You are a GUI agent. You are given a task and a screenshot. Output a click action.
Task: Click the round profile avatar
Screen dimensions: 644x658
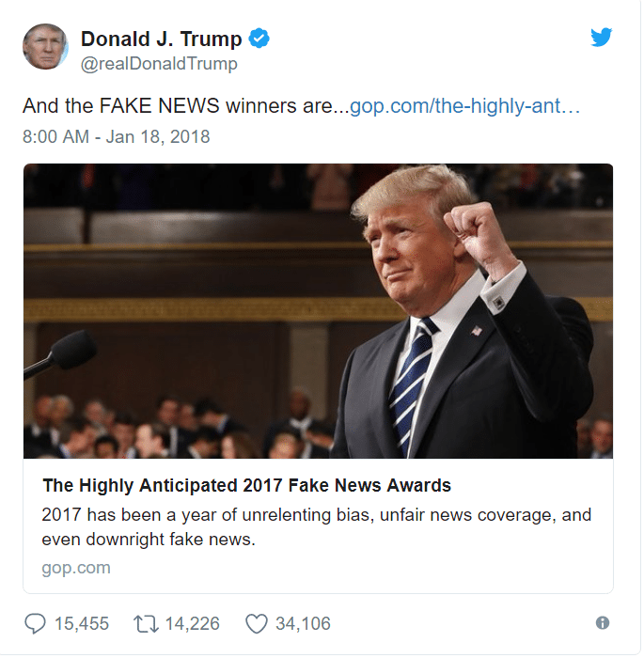(45, 47)
